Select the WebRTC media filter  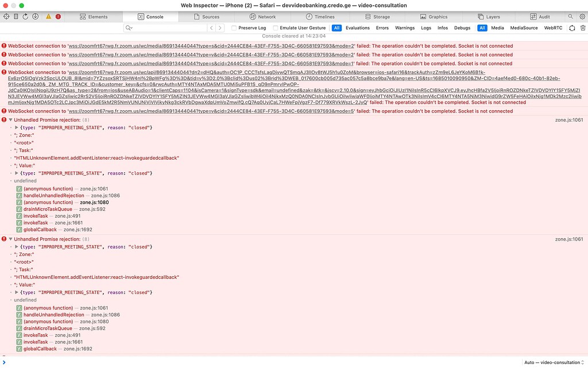552,27
